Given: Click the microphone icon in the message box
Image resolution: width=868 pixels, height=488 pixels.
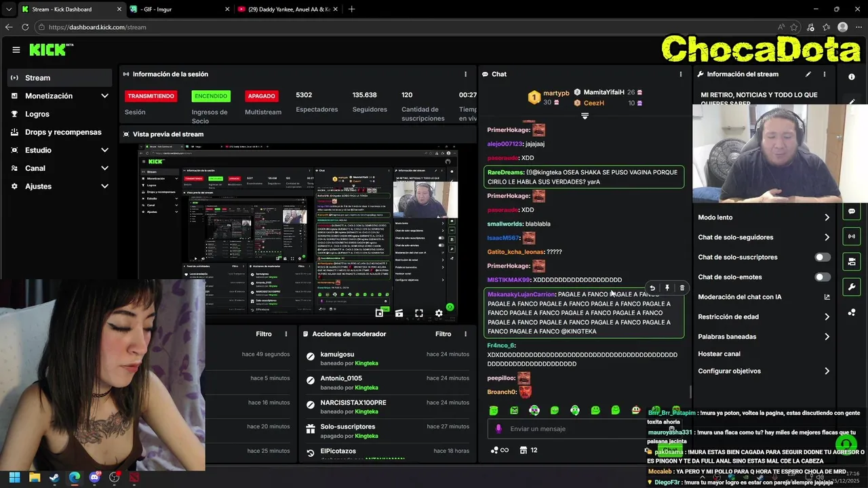Looking at the screenshot, I should 498,428.
